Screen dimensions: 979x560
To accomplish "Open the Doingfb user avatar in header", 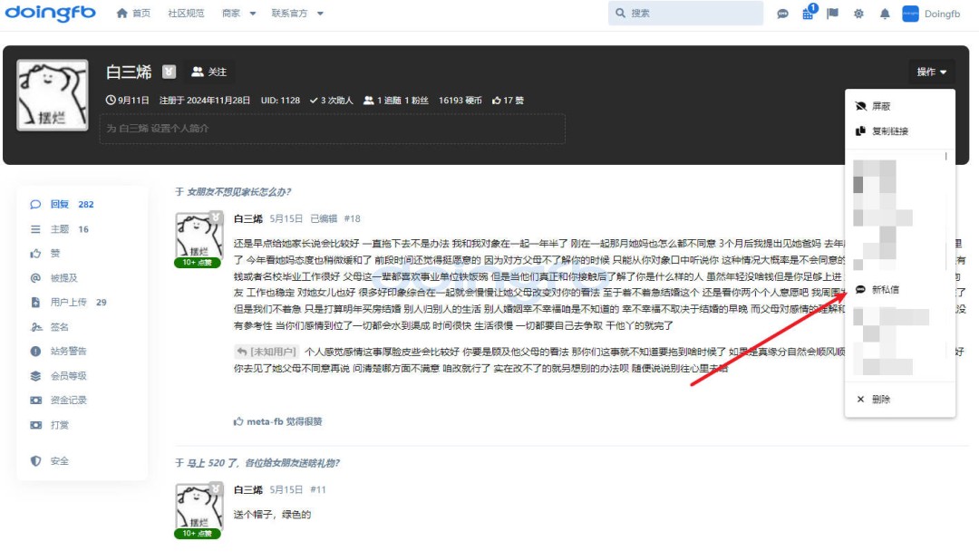I will [910, 14].
